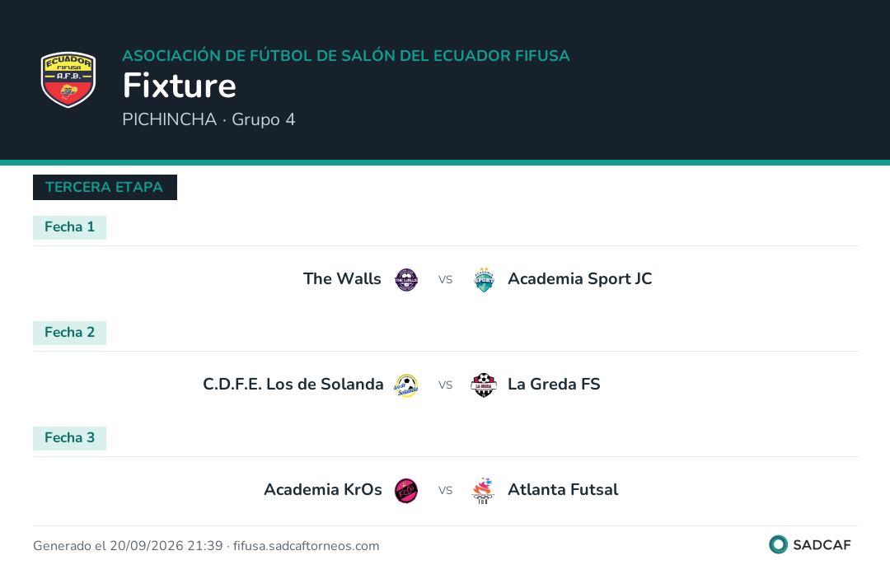Click The Walls team crest
This screenshot has width=890, height=588.
(x=405, y=279)
